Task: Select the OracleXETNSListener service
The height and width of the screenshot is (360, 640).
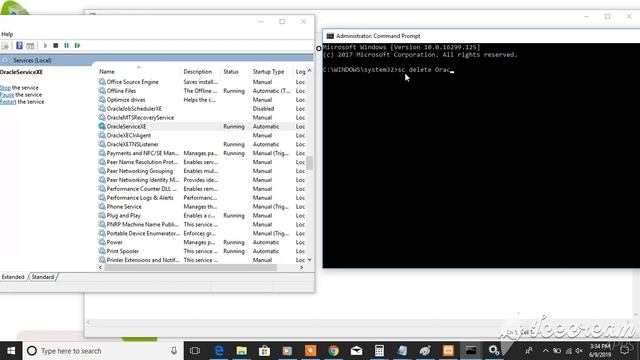Action: [132, 144]
